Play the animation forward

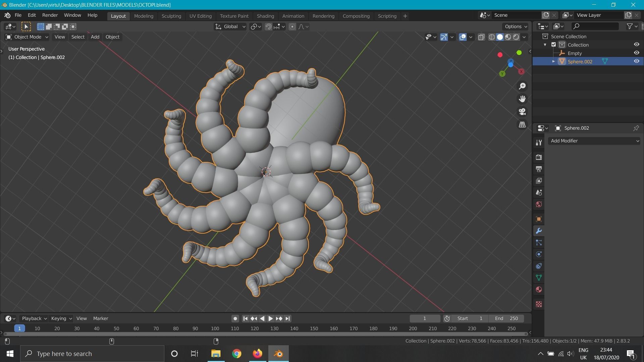[270, 318]
